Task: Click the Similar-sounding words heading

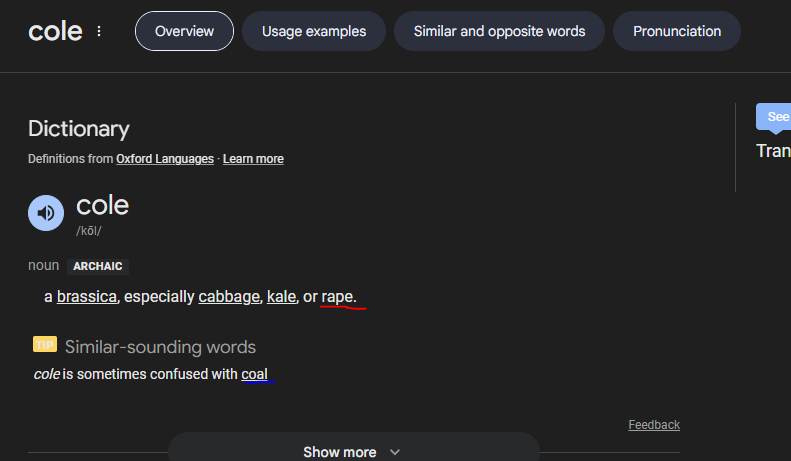Action: click(x=160, y=347)
